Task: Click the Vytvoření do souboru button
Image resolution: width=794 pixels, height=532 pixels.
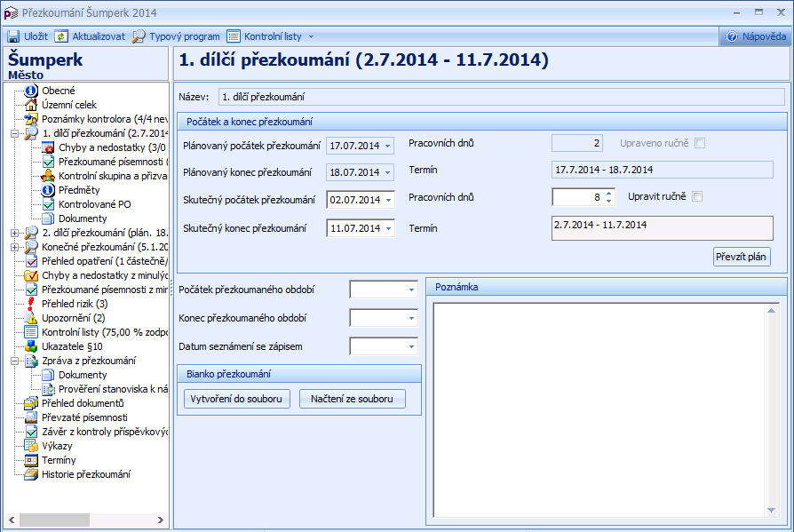Action: pyautogui.click(x=237, y=399)
